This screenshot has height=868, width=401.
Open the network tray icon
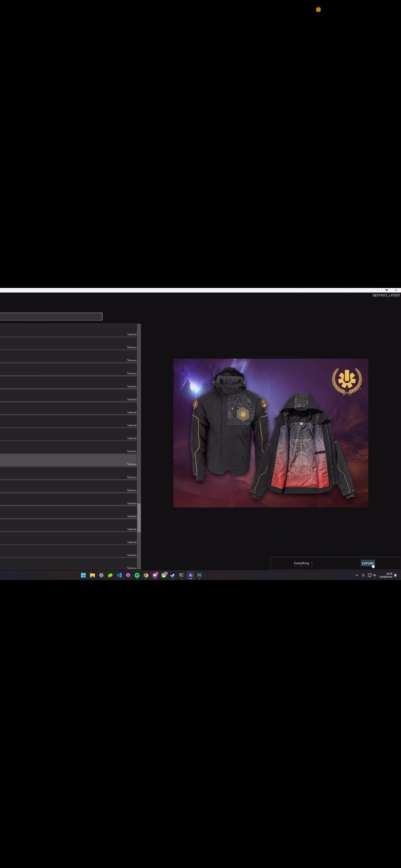[369, 575]
